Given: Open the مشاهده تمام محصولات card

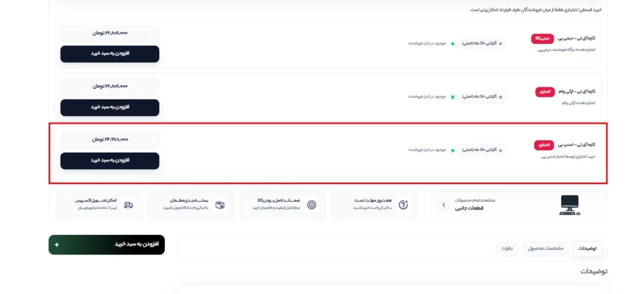Looking at the screenshot, I should point(519,205).
